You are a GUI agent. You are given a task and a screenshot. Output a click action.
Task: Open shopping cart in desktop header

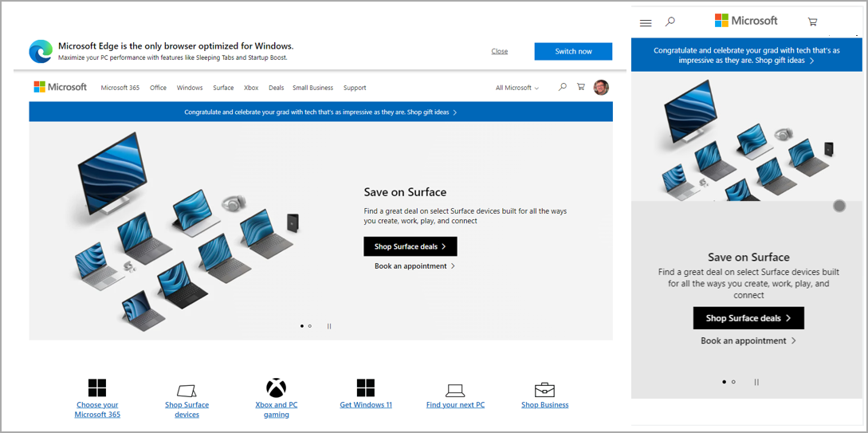[581, 87]
